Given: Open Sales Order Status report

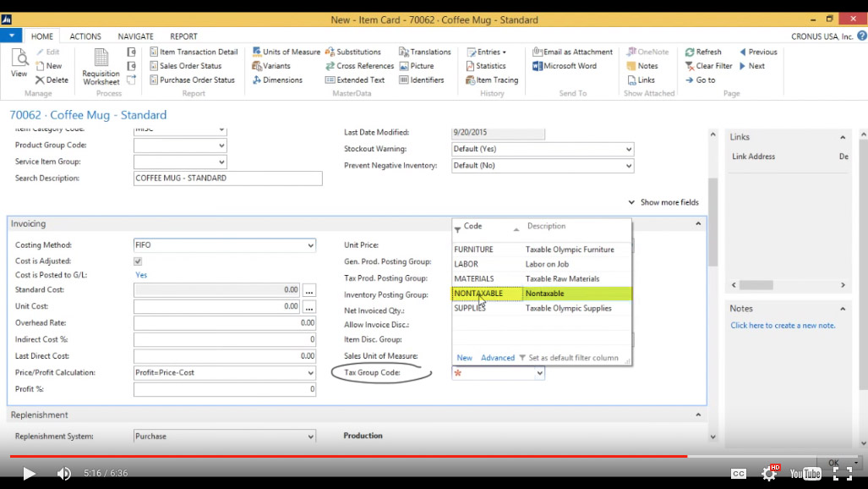Looking at the screenshot, I should (x=185, y=65).
